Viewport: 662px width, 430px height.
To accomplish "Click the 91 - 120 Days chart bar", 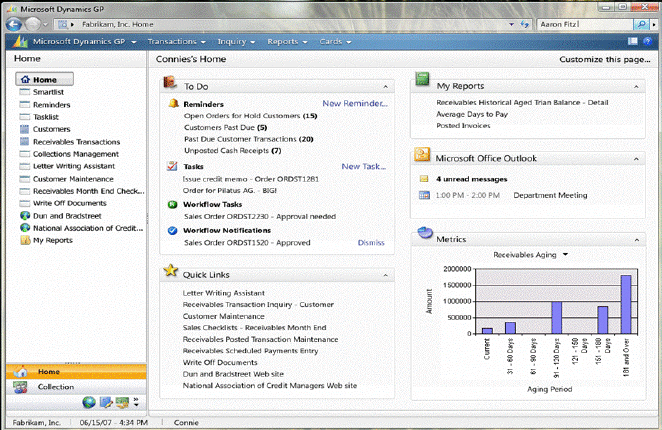I will [x=556, y=318].
